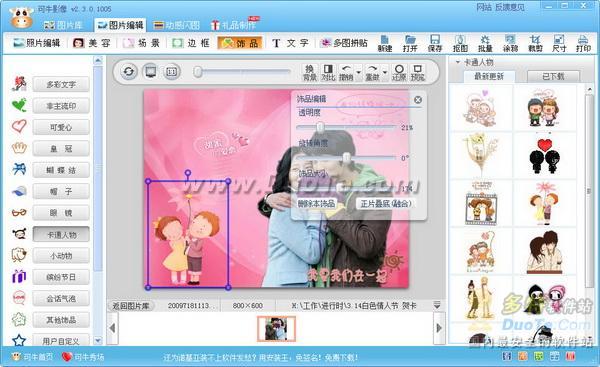The image size is (600, 367).
Task: Save image using the 保存 icon
Action: [x=435, y=43]
